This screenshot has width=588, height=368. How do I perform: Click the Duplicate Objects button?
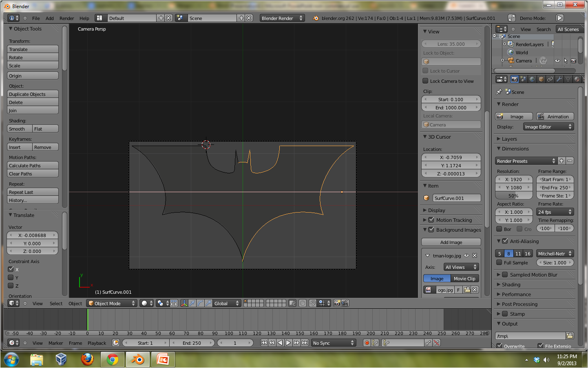(x=33, y=94)
